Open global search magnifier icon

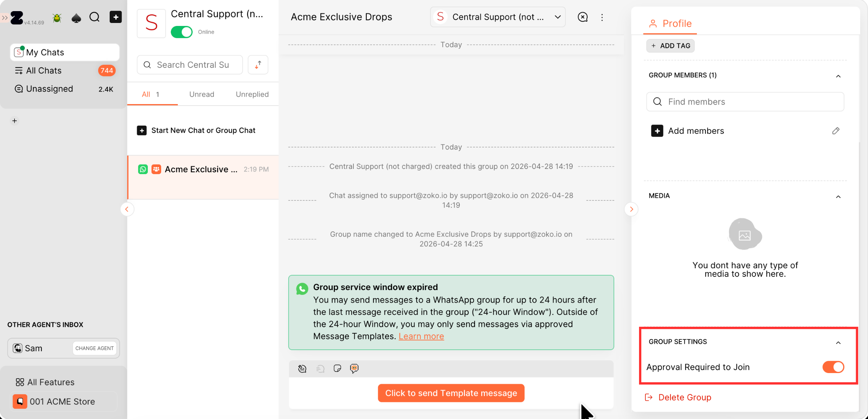pos(94,17)
